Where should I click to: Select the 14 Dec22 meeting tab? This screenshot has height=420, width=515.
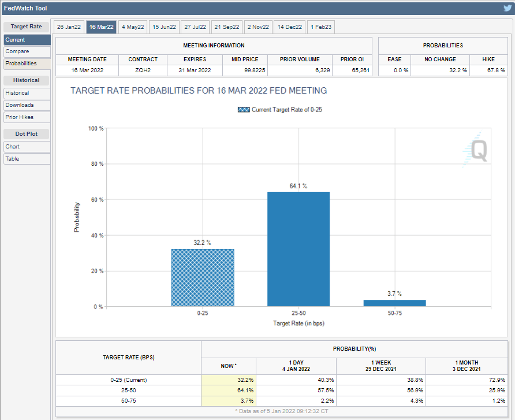(x=289, y=27)
